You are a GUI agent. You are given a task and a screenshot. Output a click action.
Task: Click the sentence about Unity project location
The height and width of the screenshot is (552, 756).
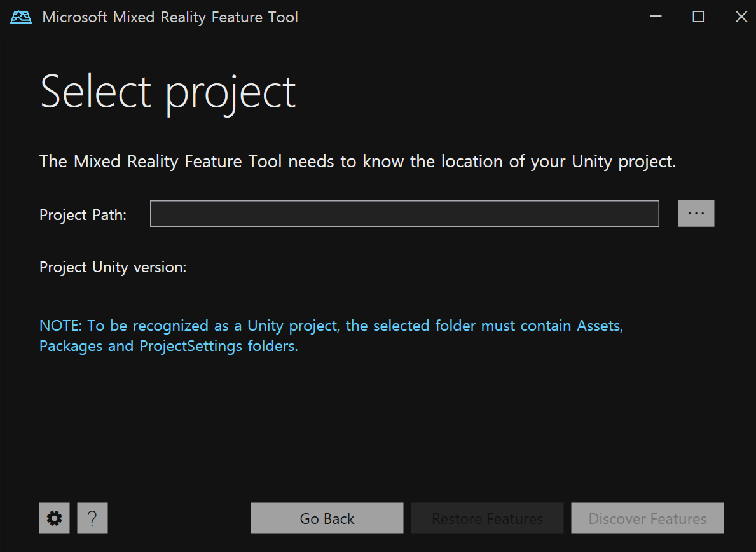[x=358, y=162]
